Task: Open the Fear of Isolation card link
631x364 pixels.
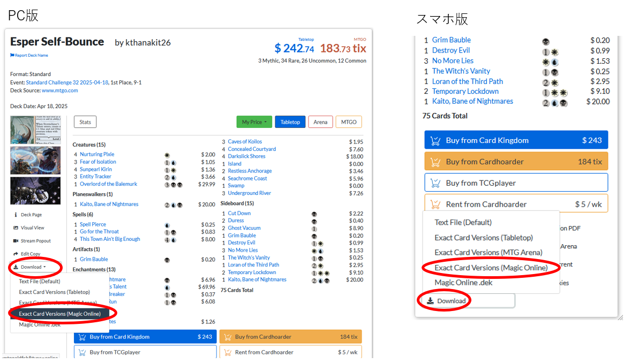Action: point(98,162)
